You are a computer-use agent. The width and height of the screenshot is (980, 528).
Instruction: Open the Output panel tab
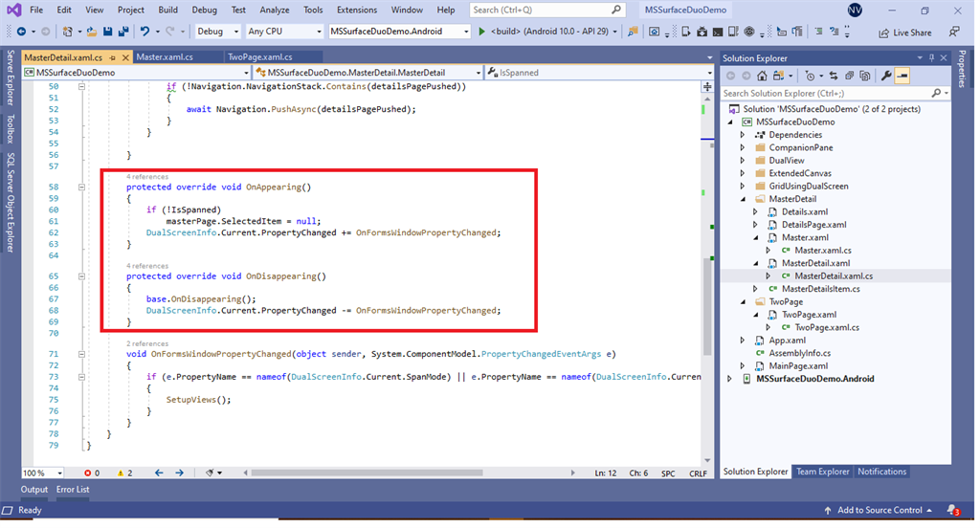[x=33, y=489]
